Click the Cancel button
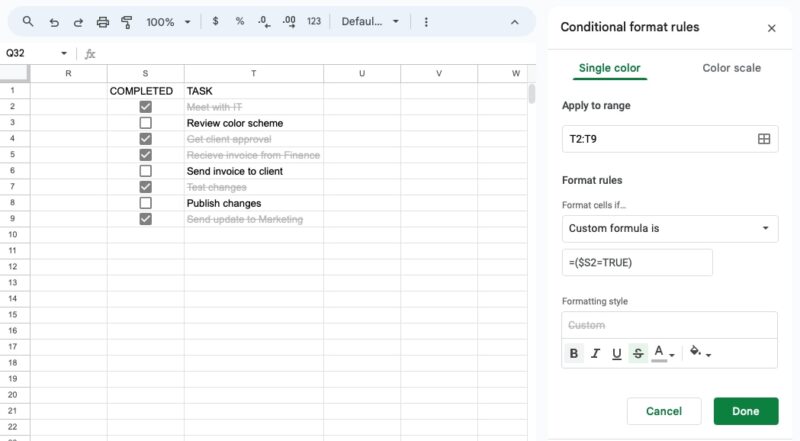This screenshot has height=441, width=800. click(x=664, y=411)
